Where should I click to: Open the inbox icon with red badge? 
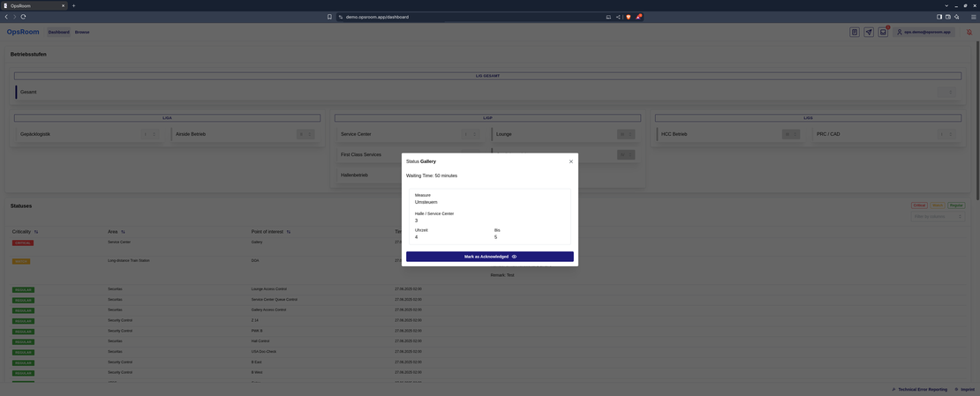(883, 32)
